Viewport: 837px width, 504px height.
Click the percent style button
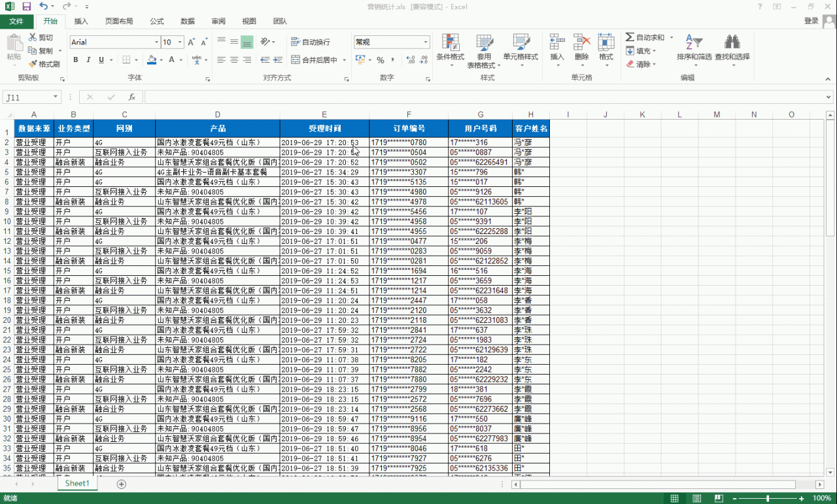[380, 60]
